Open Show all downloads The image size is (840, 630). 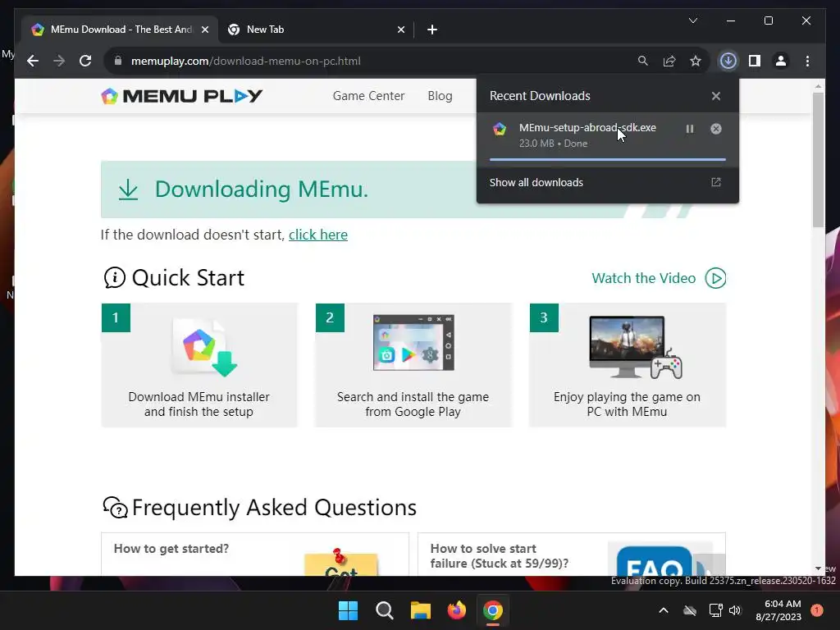[536, 182]
